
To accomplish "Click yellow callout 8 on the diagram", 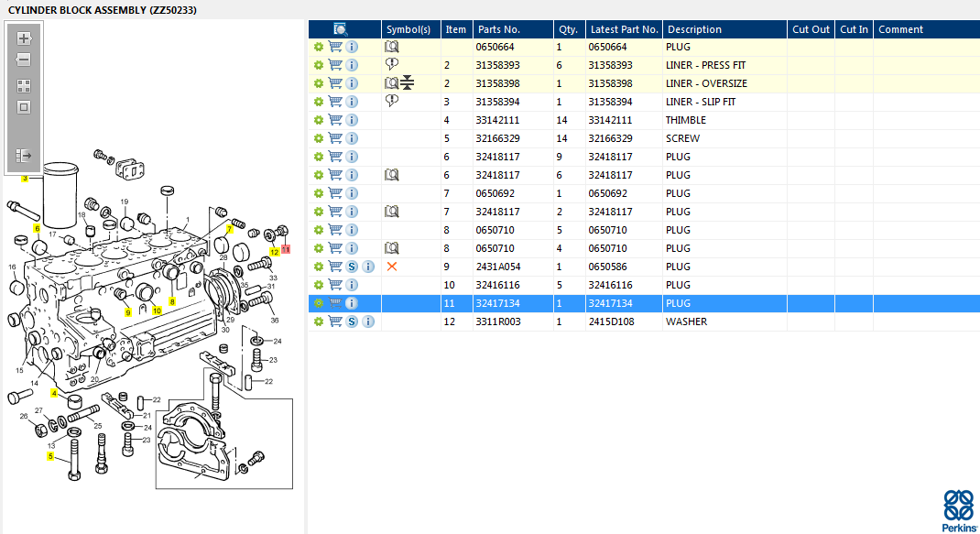I will [172, 301].
